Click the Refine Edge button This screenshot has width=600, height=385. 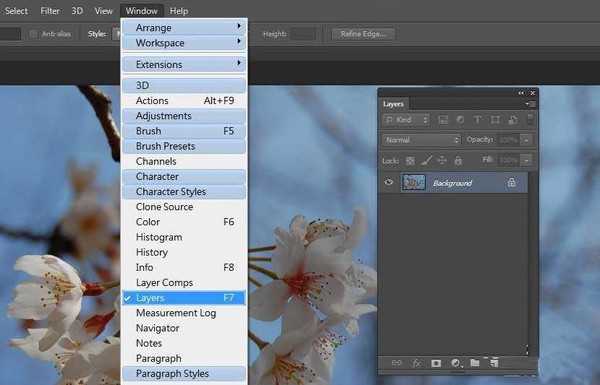coord(363,34)
